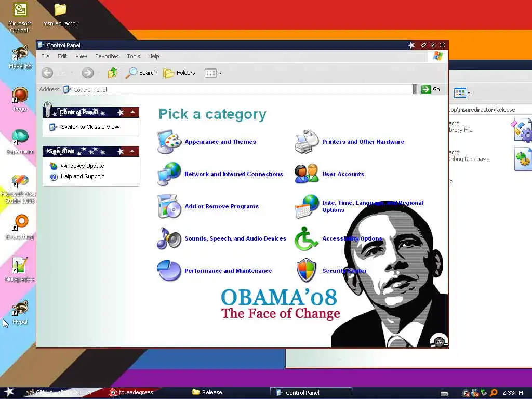Open the Views dropdown arrow in Control Panel
The image size is (532, 399).
220,73
